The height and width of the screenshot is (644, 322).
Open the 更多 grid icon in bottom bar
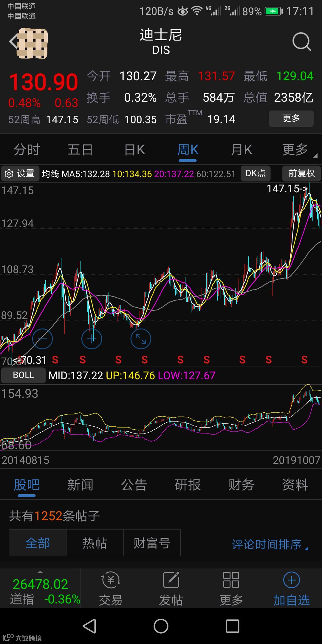231,589
